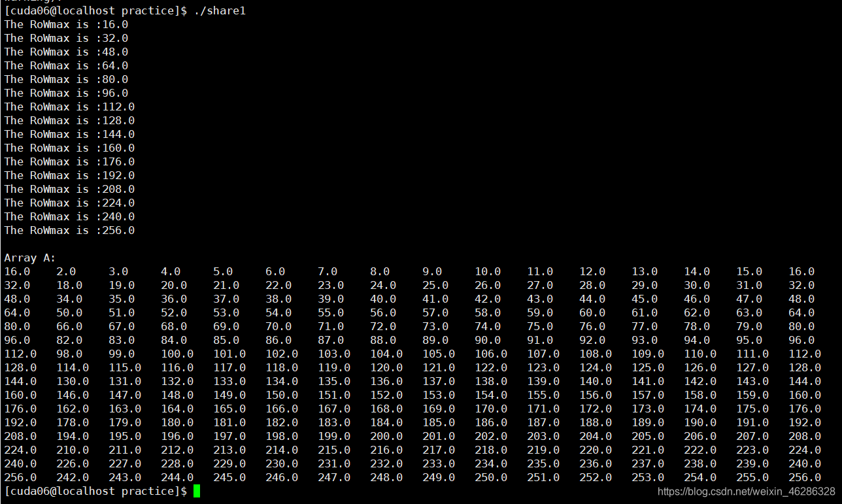842x504 pixels.
Task: Click array value '44.0'
Action: 592,299
